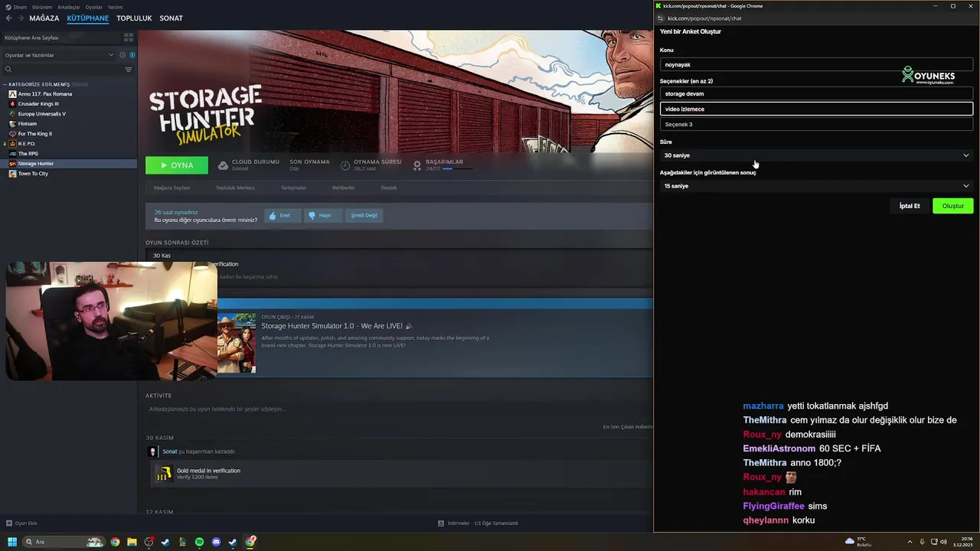Open the library advanced filter icon
Image resolution: width=980 pixels, height=551 pixels.
click(129, 70)
